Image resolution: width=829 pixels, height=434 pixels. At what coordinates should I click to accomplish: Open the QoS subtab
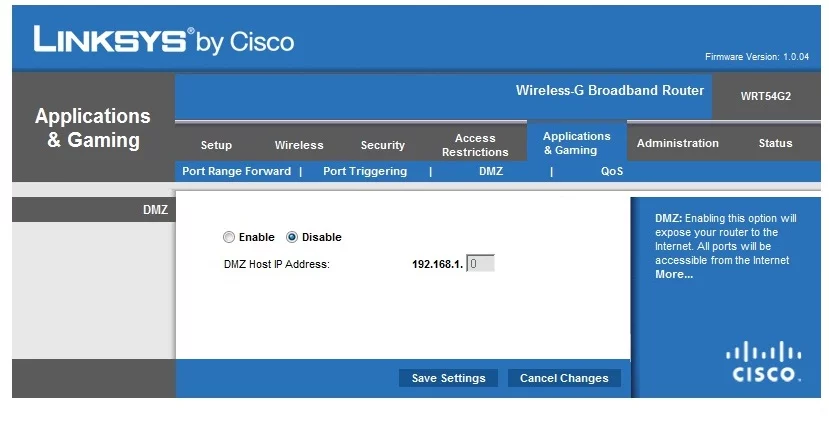click(x=612, y=171)
